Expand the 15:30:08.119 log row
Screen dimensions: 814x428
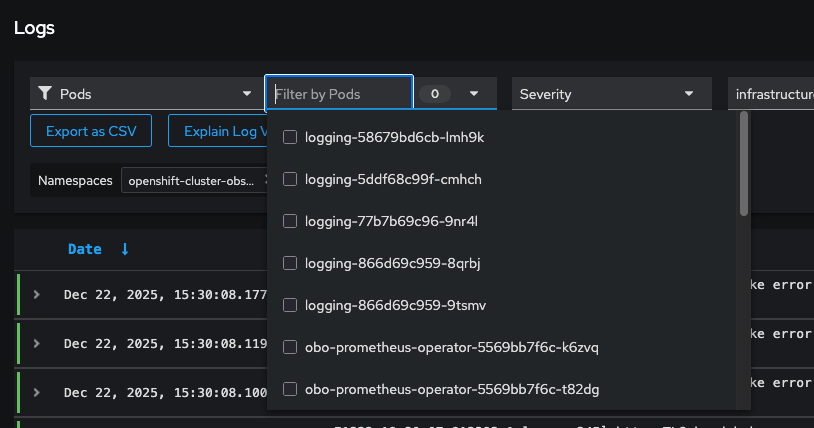click(36, 343)
